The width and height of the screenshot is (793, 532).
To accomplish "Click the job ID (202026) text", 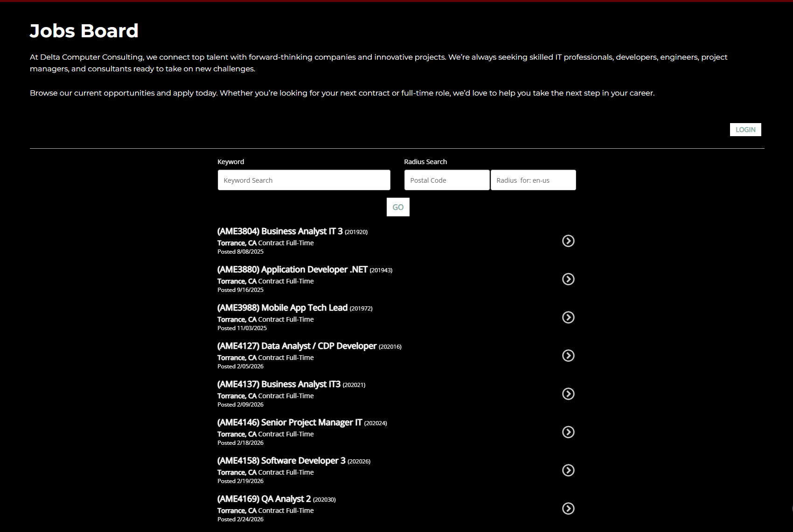I will click(359, 462).
